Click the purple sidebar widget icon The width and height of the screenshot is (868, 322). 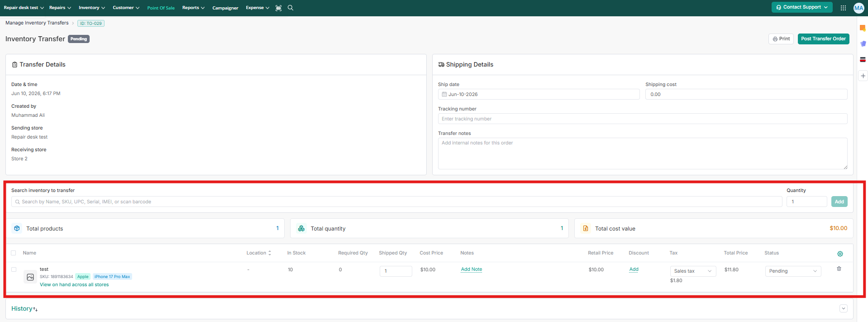(x=863, y=43)
